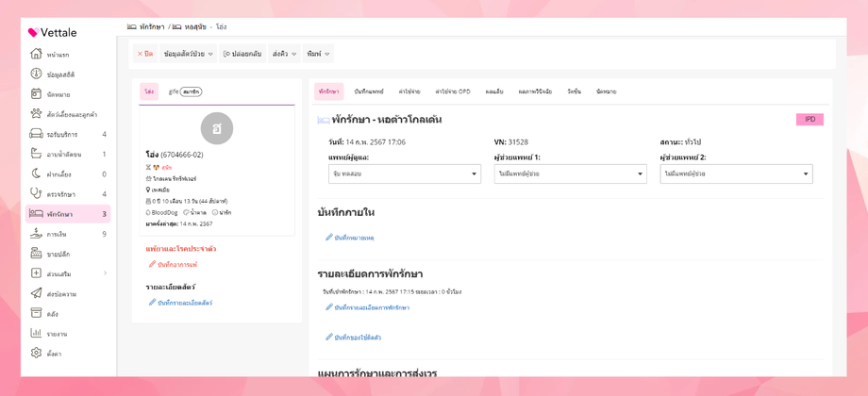This screenshot has height=396, width=868.
Task: Open the send queue (ส่งคิว) dropdown
Action: pyautogui.click(x=285, y=54)
